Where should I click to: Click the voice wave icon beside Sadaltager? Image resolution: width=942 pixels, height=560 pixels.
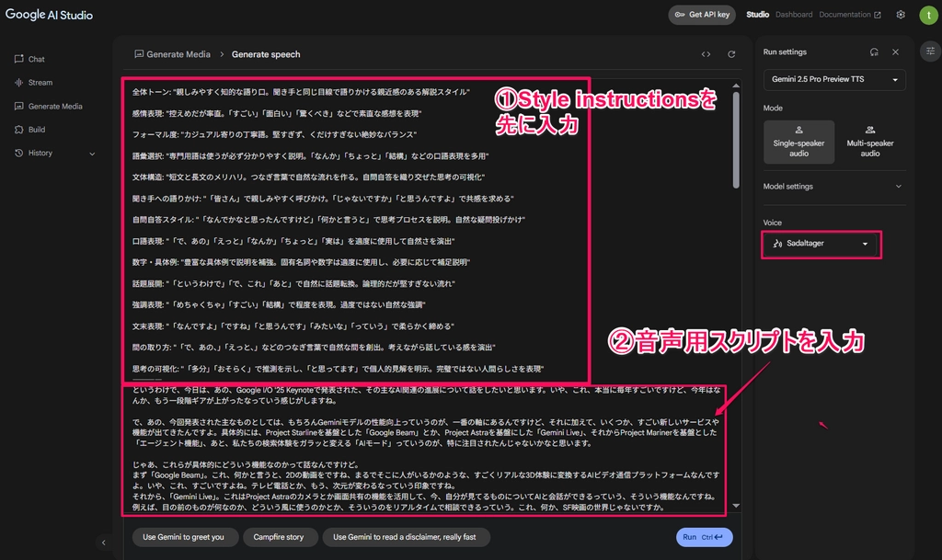coord(777,244)
